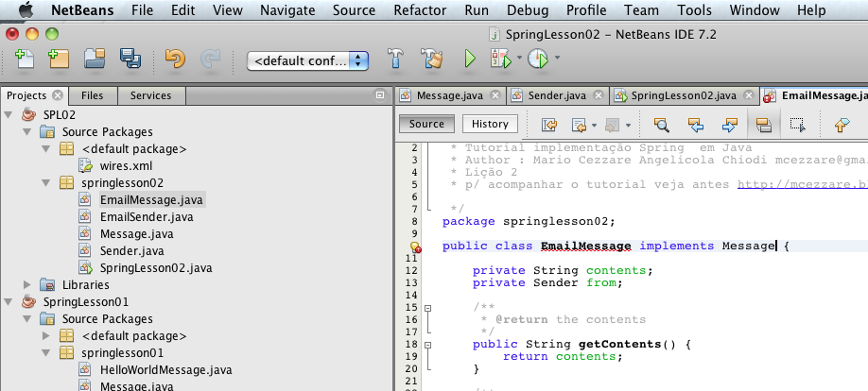Image resolution: width=868 pixels, height=391 pixels.
Task: Collapse Source Packages under SPL02
Action: (x=26, y=132)
